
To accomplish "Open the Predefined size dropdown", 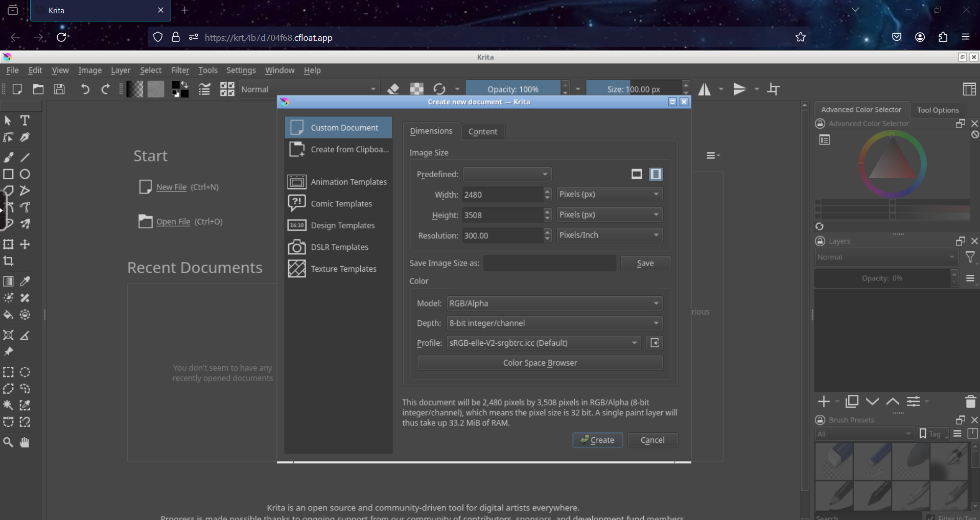I will point(507,174).
